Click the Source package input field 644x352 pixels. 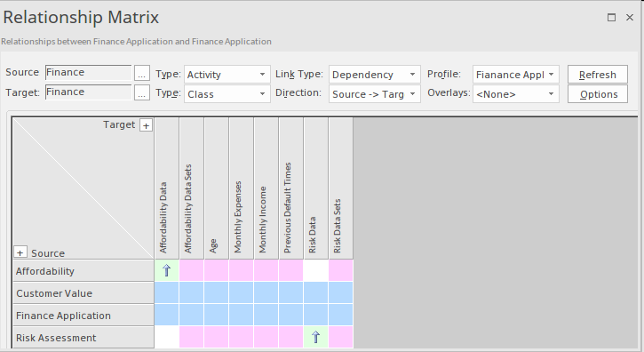tap(88, 73)
